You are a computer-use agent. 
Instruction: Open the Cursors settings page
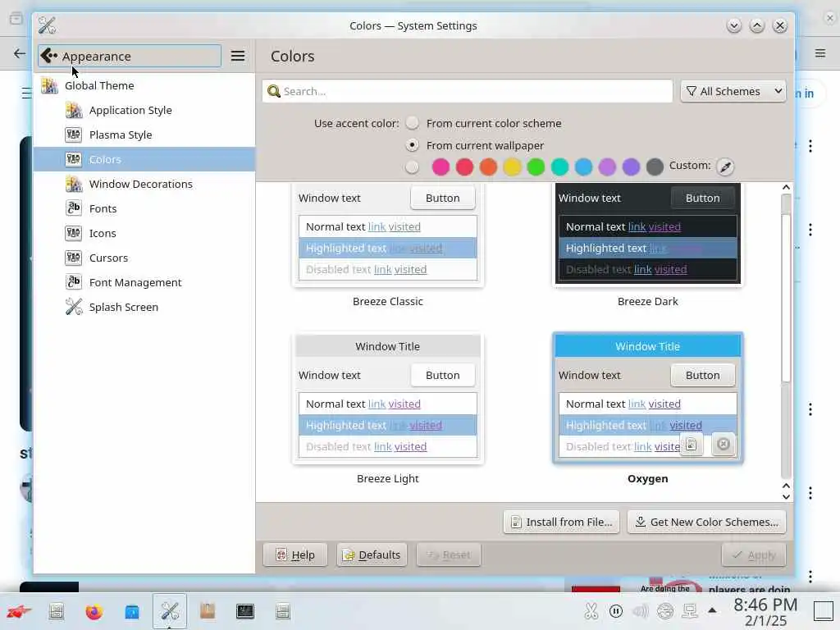pyautogui.click(x=144, y=258)
